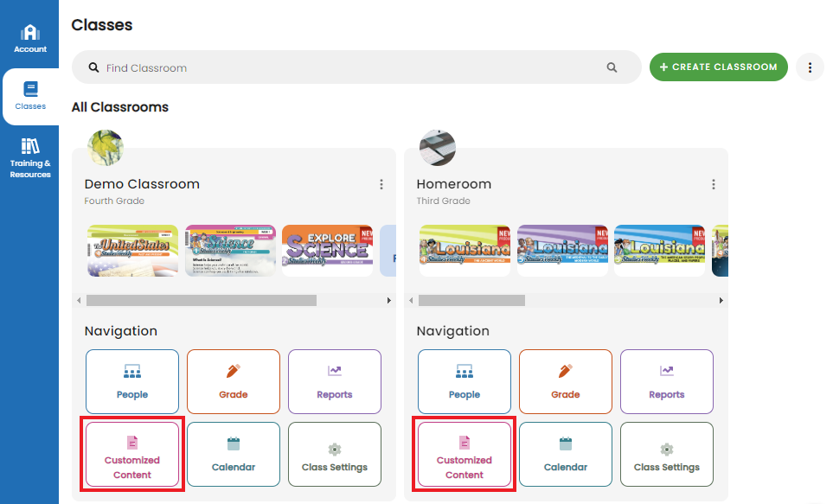Open Calendar for Homeroom
The width and height of the screenshot is (833, 504).
pos(565,454)
